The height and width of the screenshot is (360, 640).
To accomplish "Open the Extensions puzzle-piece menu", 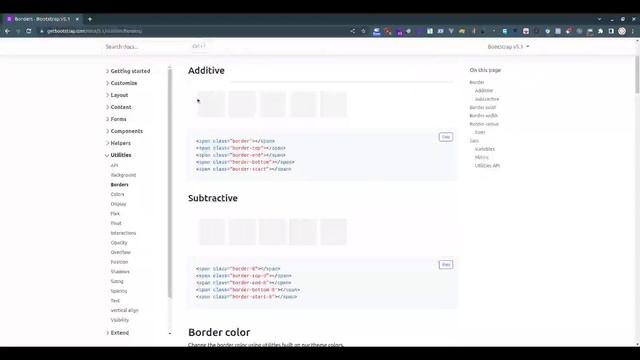I will click(x=600, y=31).
